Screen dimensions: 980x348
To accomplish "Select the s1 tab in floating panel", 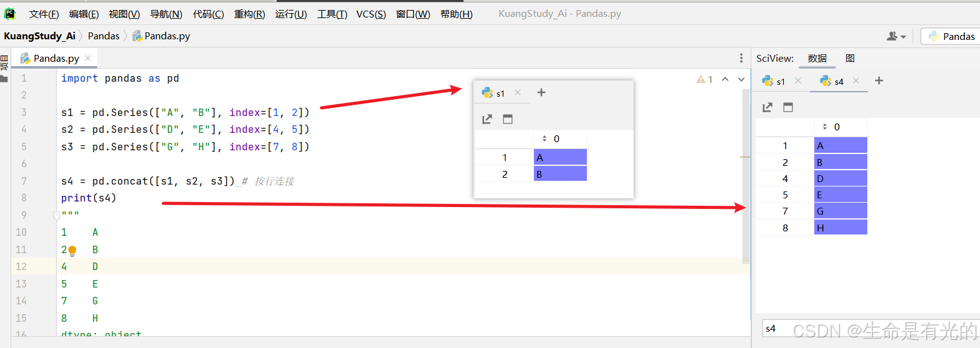I will click(x=493, y=93).
